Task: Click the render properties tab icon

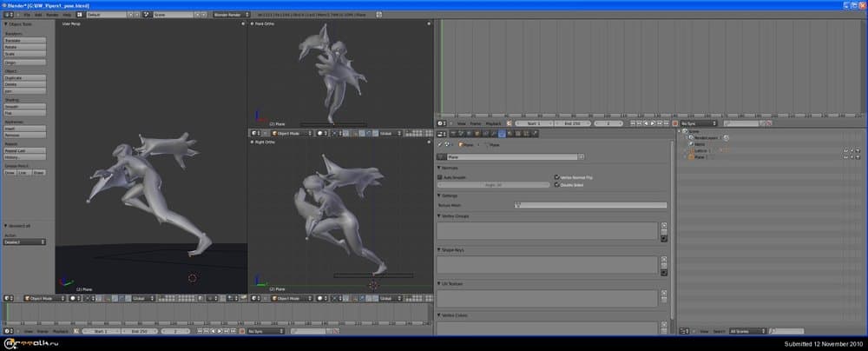Action: 454,134
